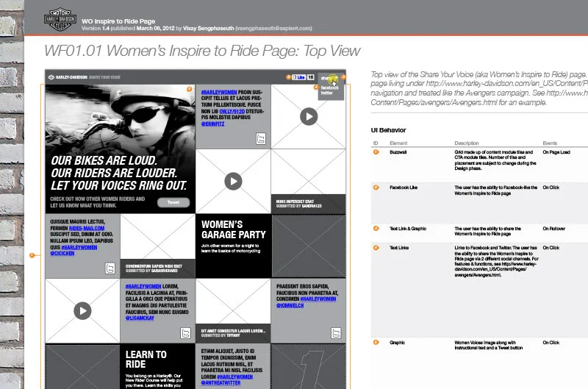The image size is (588, 389).
Task: Choose facebook from the share menu
Action: pyautogui.click(x=329, y=88)
